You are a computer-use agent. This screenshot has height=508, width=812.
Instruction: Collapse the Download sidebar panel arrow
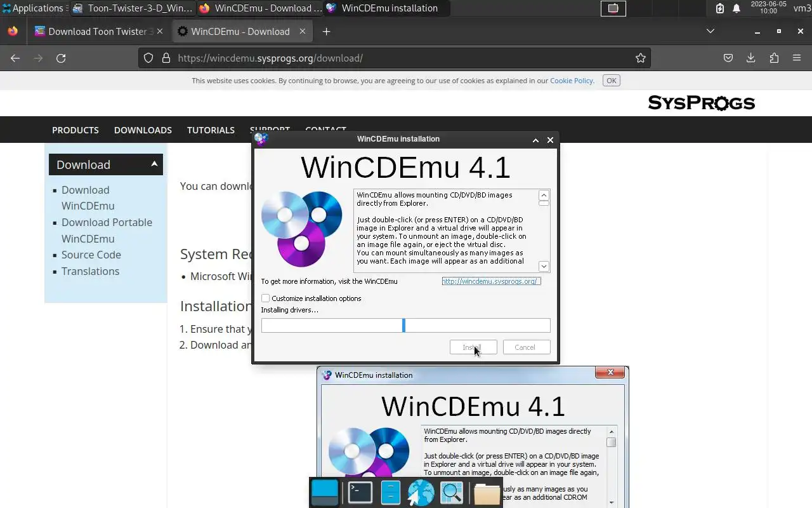pos(154,164)
